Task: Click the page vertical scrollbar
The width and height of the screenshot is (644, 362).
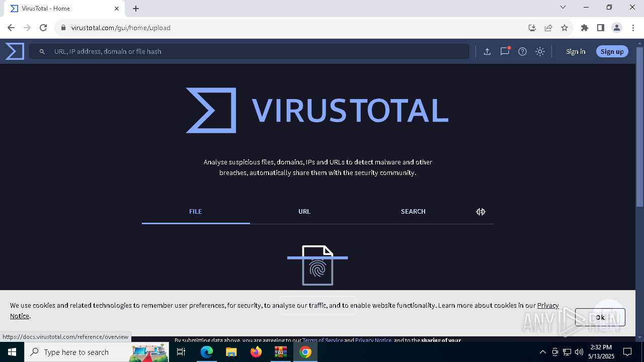Action: coord(639,126)
